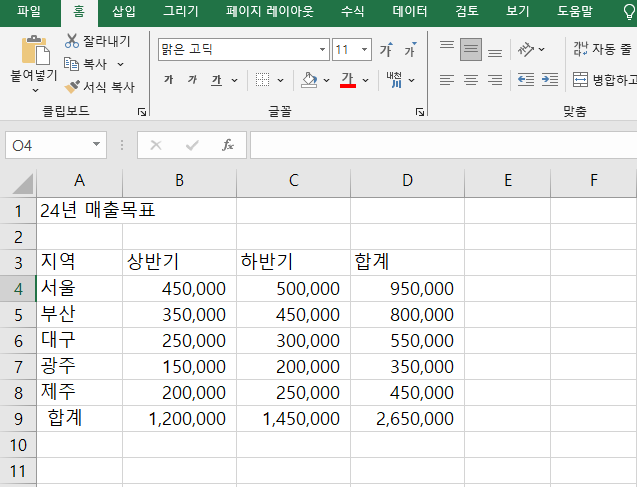Viewport: 637px width, 487px height.
Task: Open the 삽입 (Insert) tab
Action: point(124,11)
